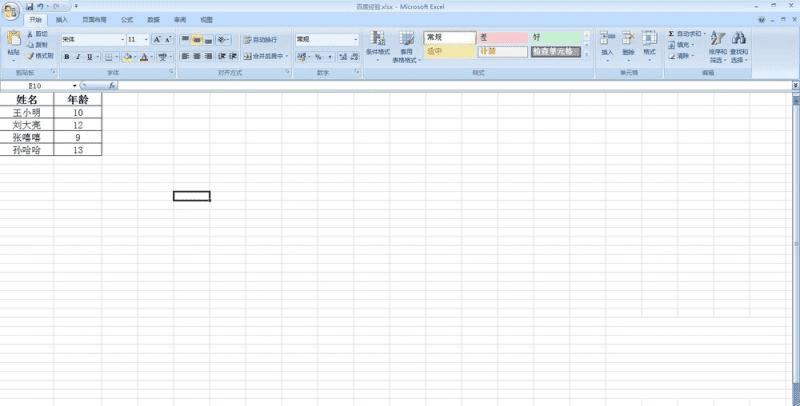The height and width of the screenshot is (406, 800).
Task: Click the Increase Decimal icon
Action: 343,57
